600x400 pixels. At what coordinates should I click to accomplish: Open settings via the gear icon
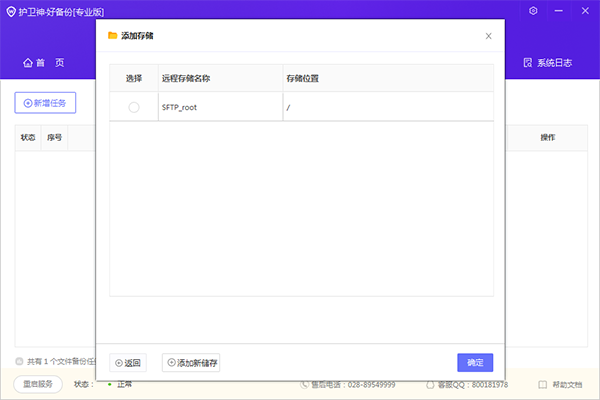(x=533, y=11)
